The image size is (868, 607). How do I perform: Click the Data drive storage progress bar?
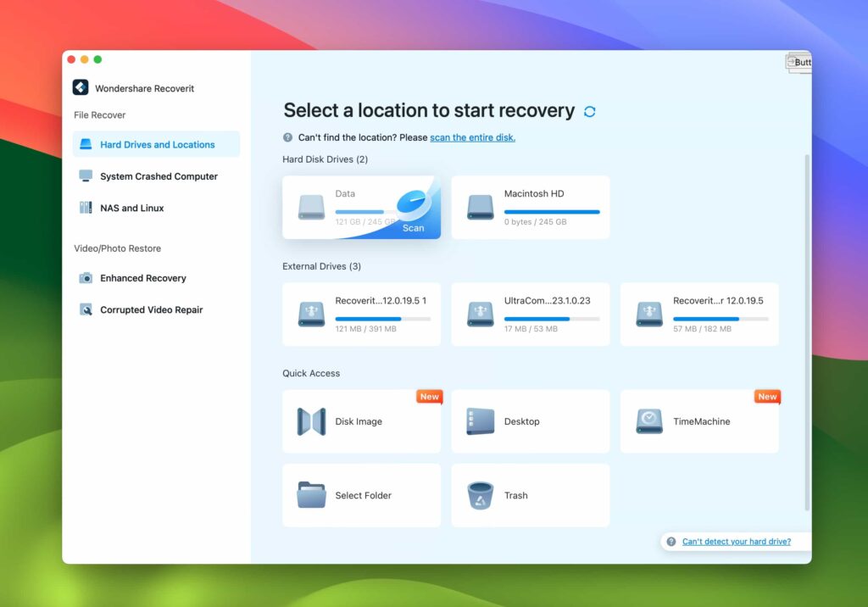363,209
